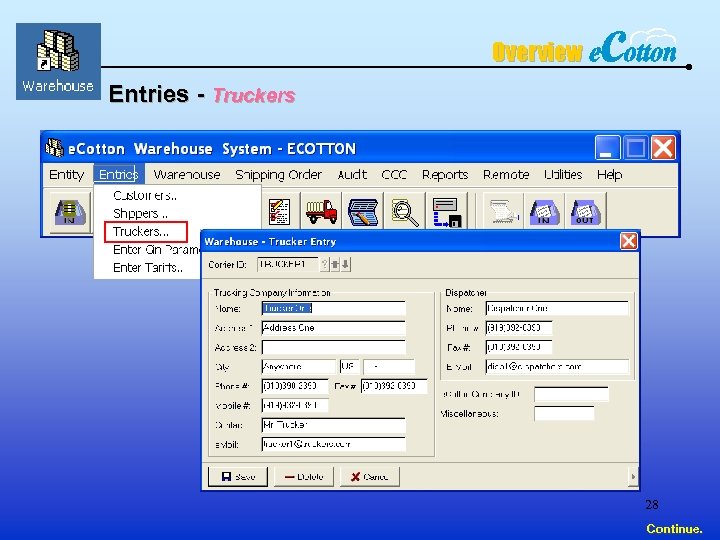Viewport: 720px width, 540px height.
Task: Open the Entity menu
Action: coord(67,174)
